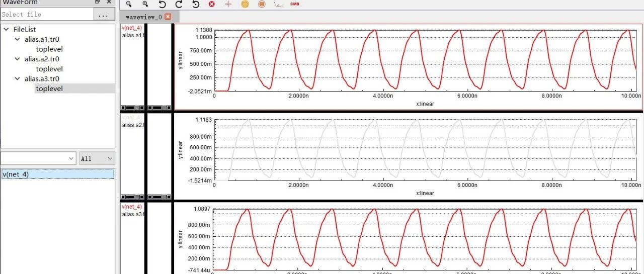The image size is (644, 274).
Task: Collapse the FileList tree node
Action: (x=6, y=29)
